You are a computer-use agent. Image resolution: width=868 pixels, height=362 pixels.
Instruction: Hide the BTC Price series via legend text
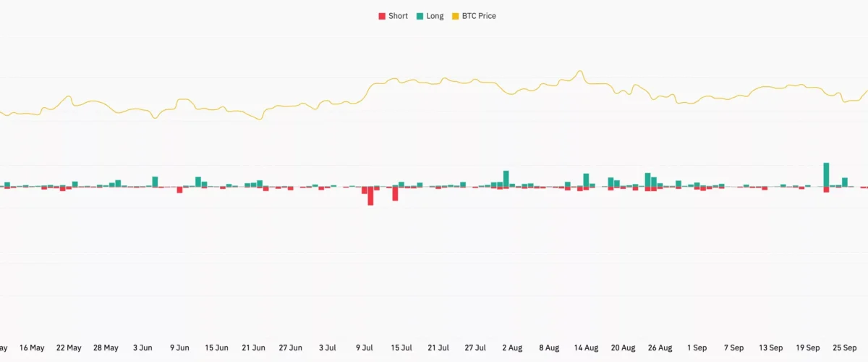[x=479, y=16]
